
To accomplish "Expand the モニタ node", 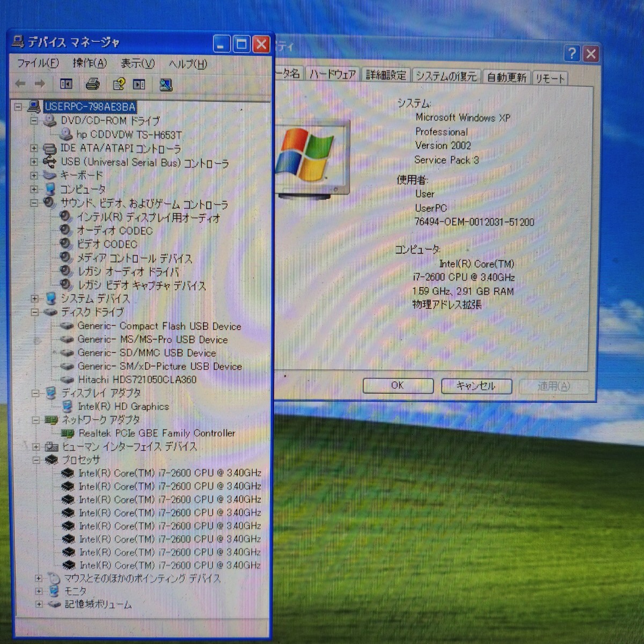I will coord(38,591).
